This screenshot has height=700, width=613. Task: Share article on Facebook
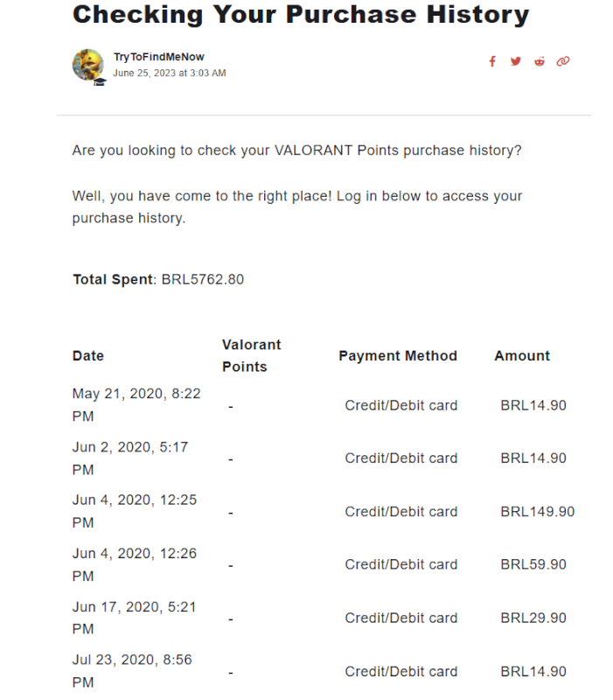[x=492, y=61]
